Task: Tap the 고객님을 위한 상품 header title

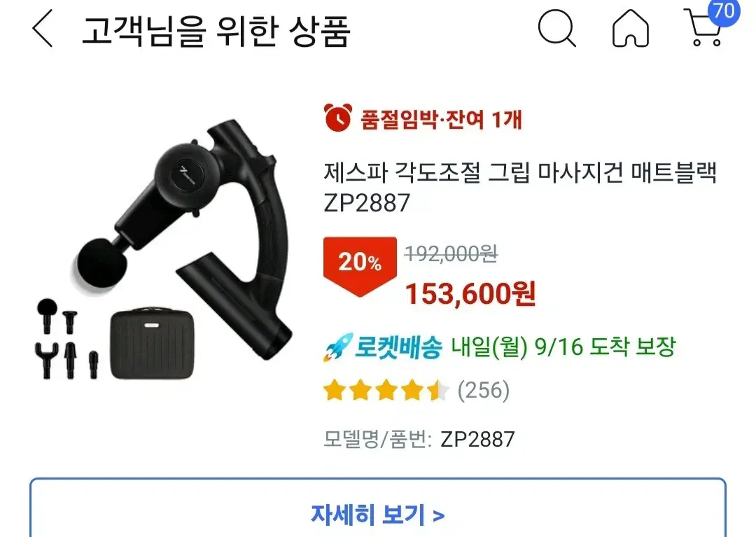Action: (216, 31)
